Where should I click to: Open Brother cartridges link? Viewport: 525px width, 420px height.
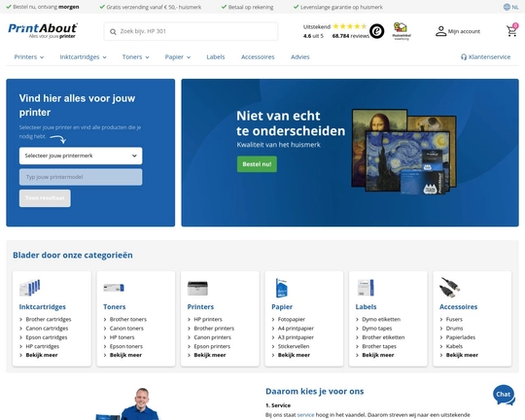[49, 319]
